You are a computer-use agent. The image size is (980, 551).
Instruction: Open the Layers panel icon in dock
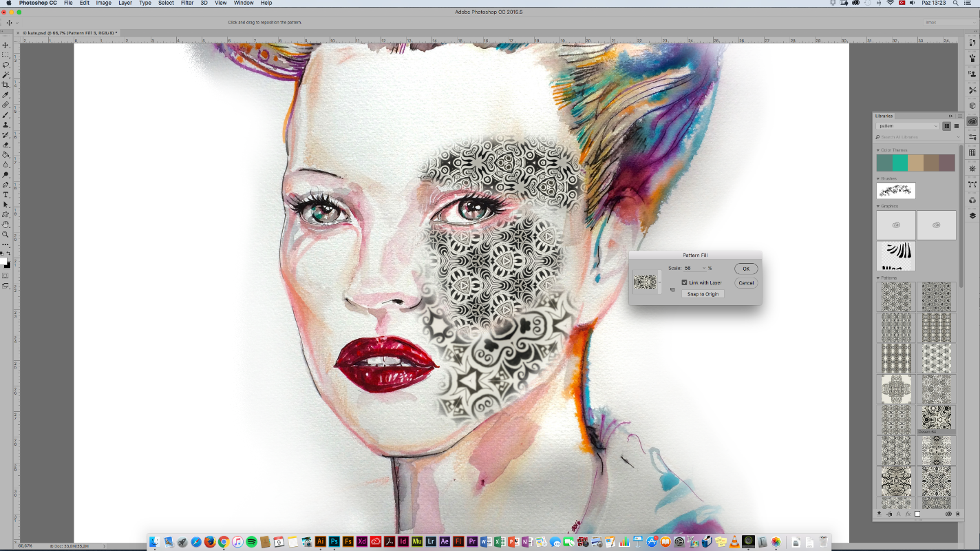click(972, 215)
